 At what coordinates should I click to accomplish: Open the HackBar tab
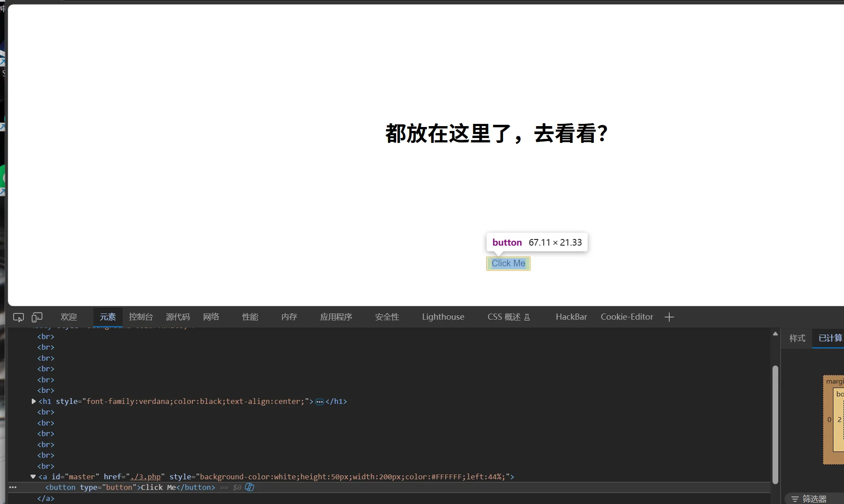click(x=571, y=317)
